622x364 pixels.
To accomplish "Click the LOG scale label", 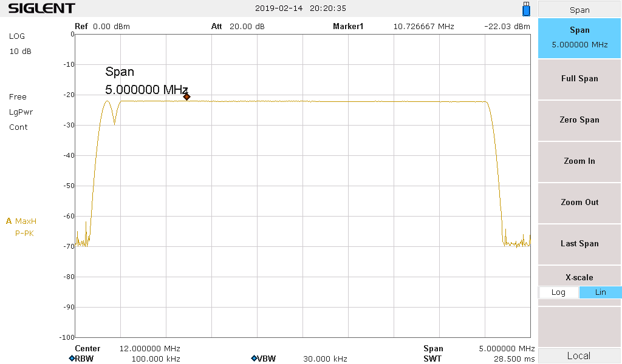I will (x=17, y=36).
